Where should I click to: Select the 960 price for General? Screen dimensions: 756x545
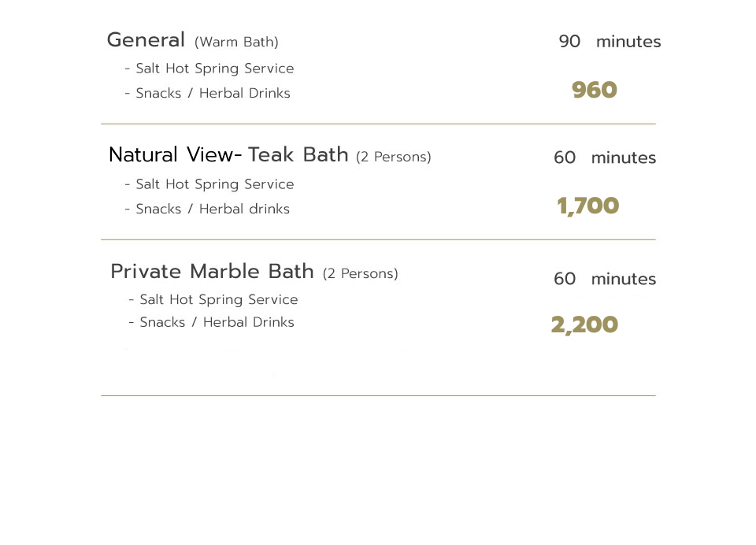click(x=594, y=91)
